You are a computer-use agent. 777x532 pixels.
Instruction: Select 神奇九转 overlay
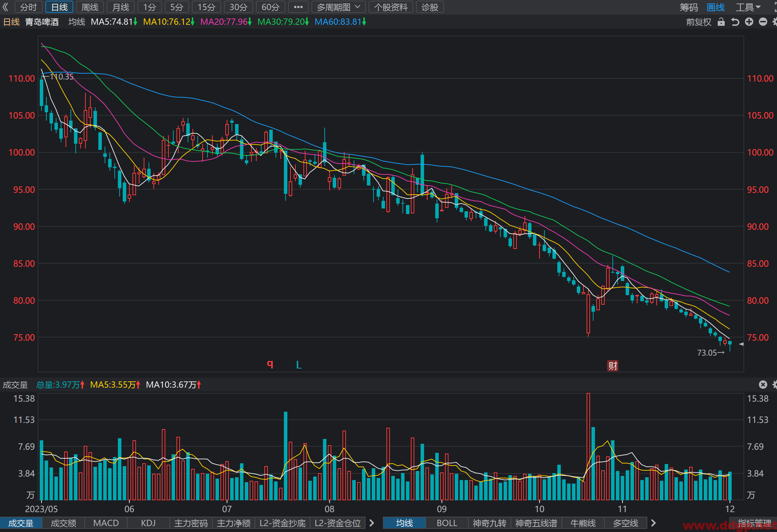coord(489,523)
